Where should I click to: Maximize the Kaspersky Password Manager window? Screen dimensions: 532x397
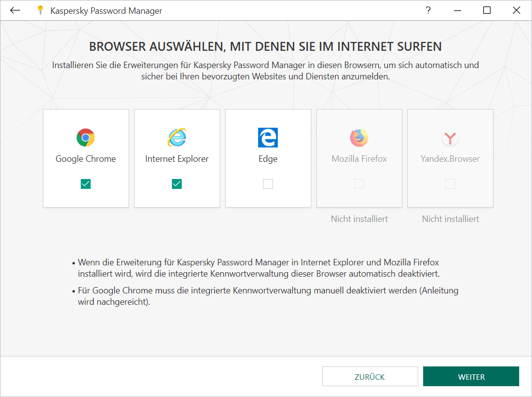[x=487, y=10]
